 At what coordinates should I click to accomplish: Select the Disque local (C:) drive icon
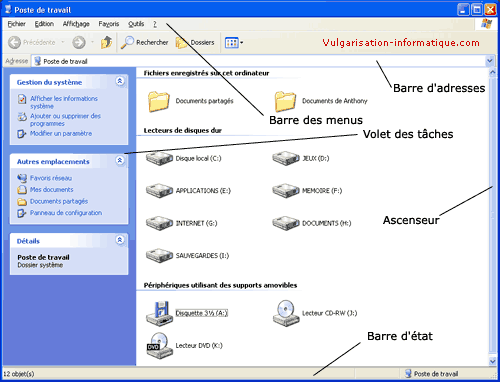pos(159,158)
